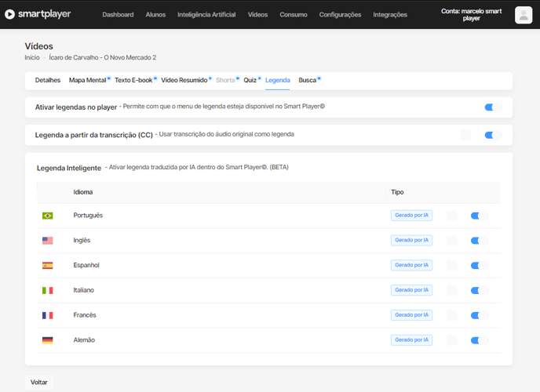Click the Spain flag icon
The image size is (540, 392).
pyautogui.click(x=48, y=266)
